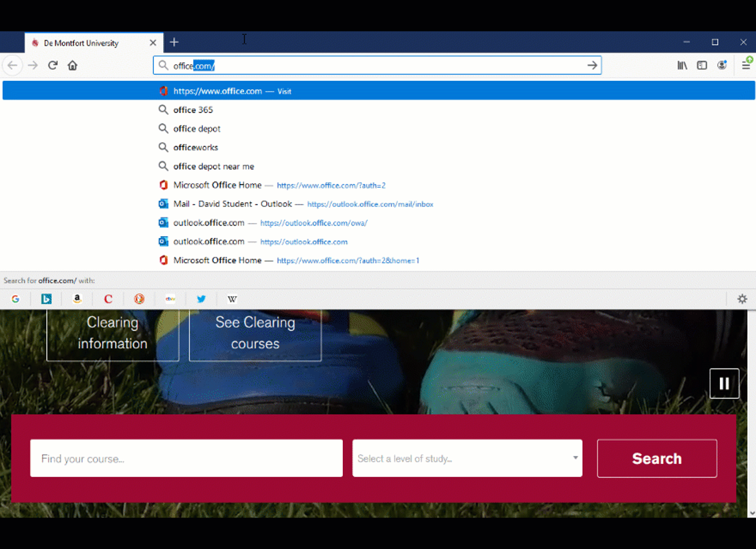
Task: Open plain outlook.office.com history entry
Action: [x=378, y=241]
